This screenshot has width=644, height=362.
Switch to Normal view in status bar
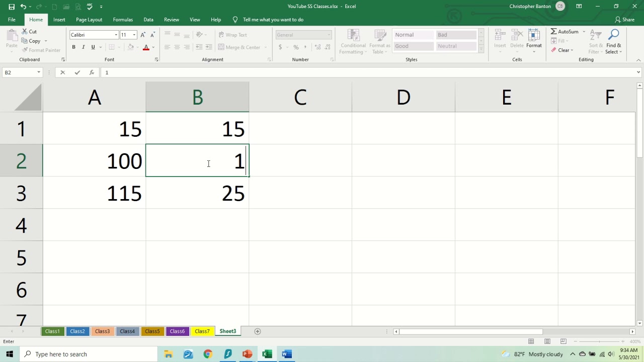point(531,341)
